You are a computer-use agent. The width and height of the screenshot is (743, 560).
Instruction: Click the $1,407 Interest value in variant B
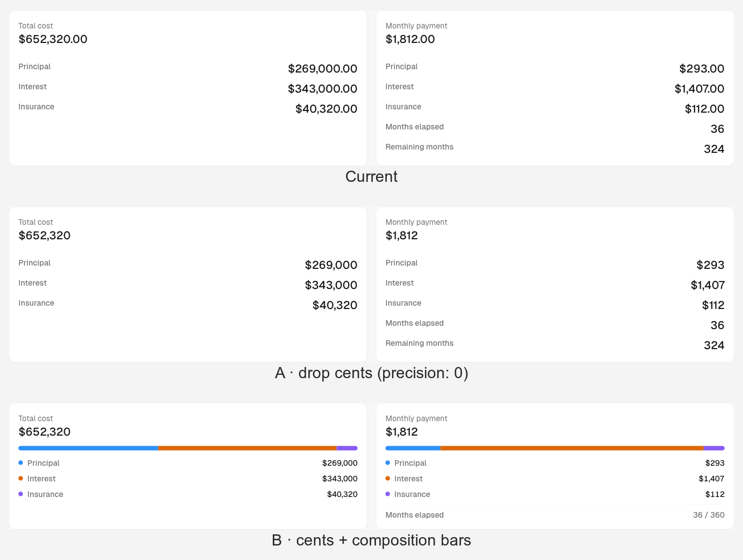[x=712, y=479]
